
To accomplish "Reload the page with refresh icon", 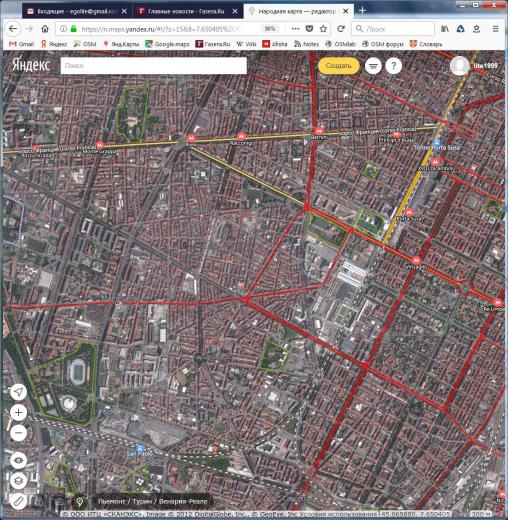I will coord(341,29).
